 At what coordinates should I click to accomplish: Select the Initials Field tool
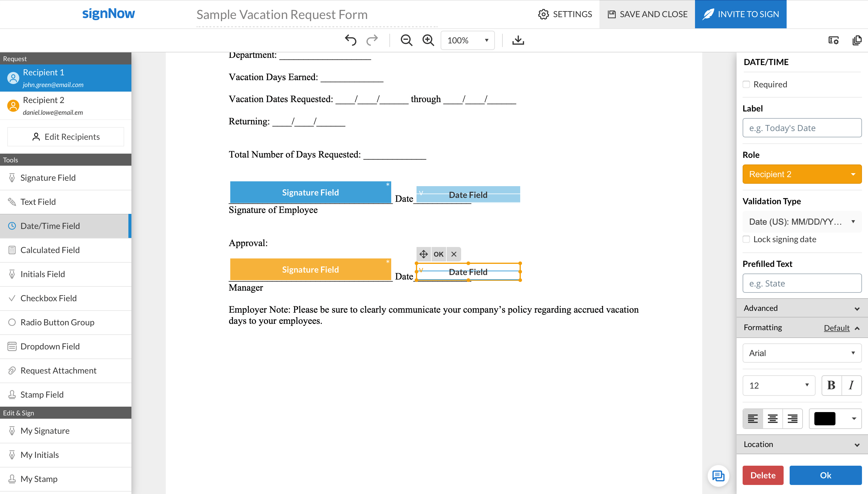(x=43, y=274)
